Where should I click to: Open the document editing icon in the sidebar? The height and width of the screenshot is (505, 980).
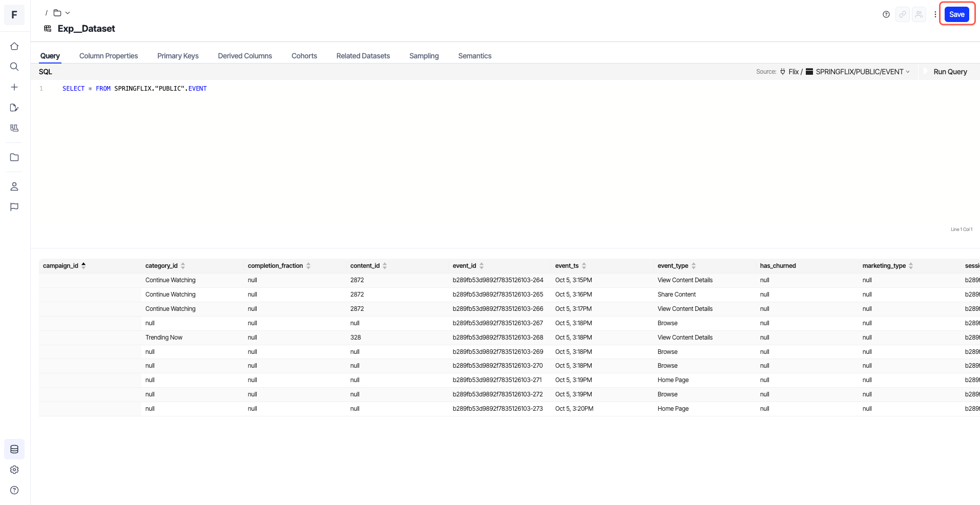click(14, 108)
